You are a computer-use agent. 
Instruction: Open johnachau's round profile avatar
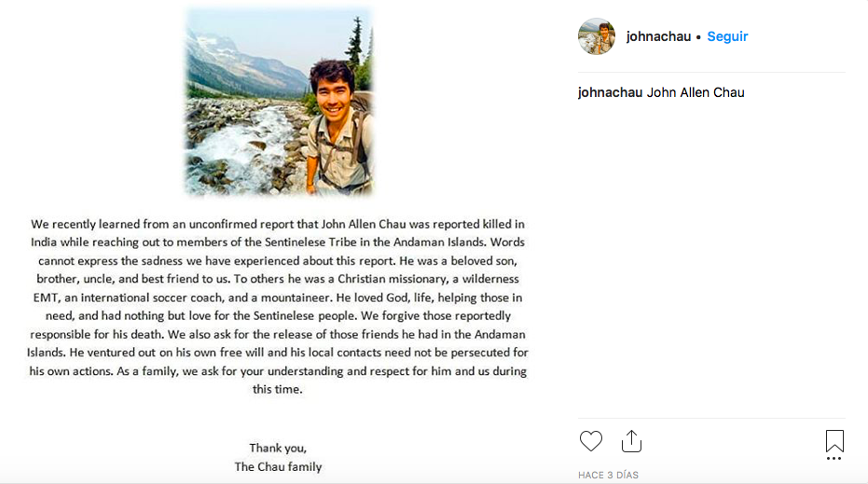click(597, 36)
